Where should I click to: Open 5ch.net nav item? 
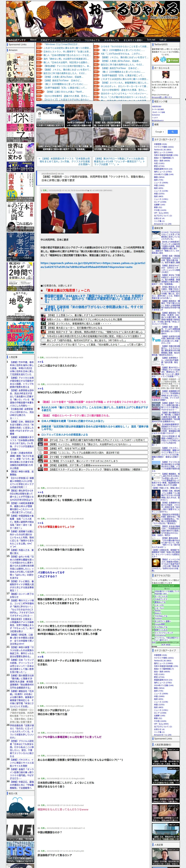(x=151, y=40)
